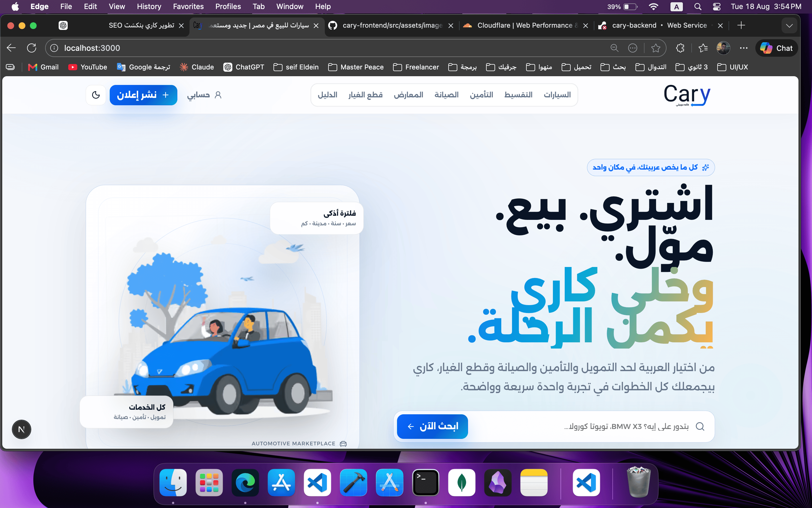This screenshot has height=508, width=812.
Task: Open Edge settings and more menu
Action: click(743, 48)
